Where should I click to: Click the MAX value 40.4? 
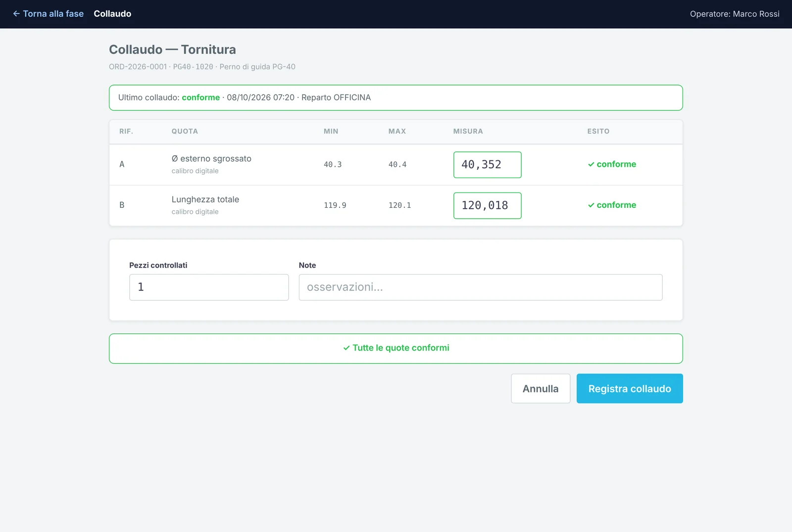[x=397, y=164]
